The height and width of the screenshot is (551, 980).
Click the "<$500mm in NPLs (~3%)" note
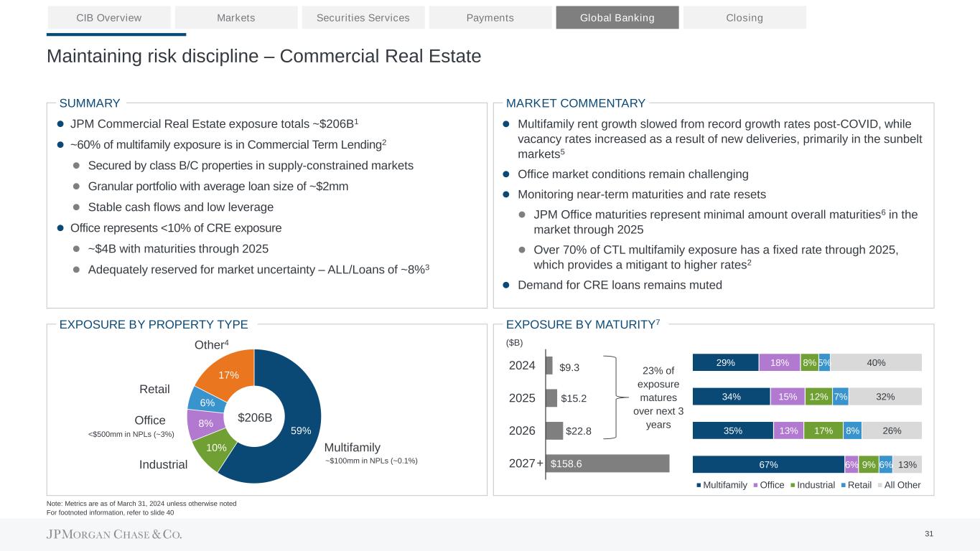[130, 435]
